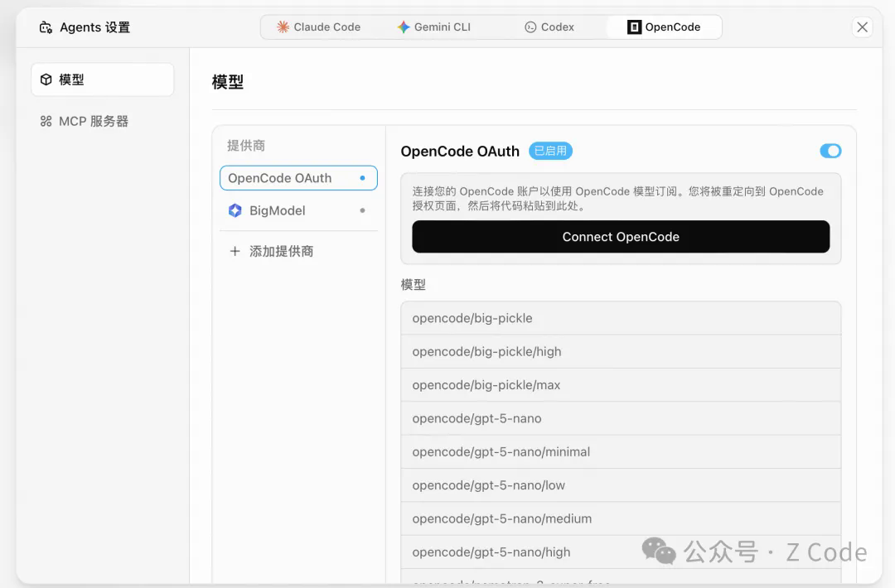The height and width of the screenshot is (588, 895).
Task: Click the OpenCode square logo icon
Action: click(634, 27)
